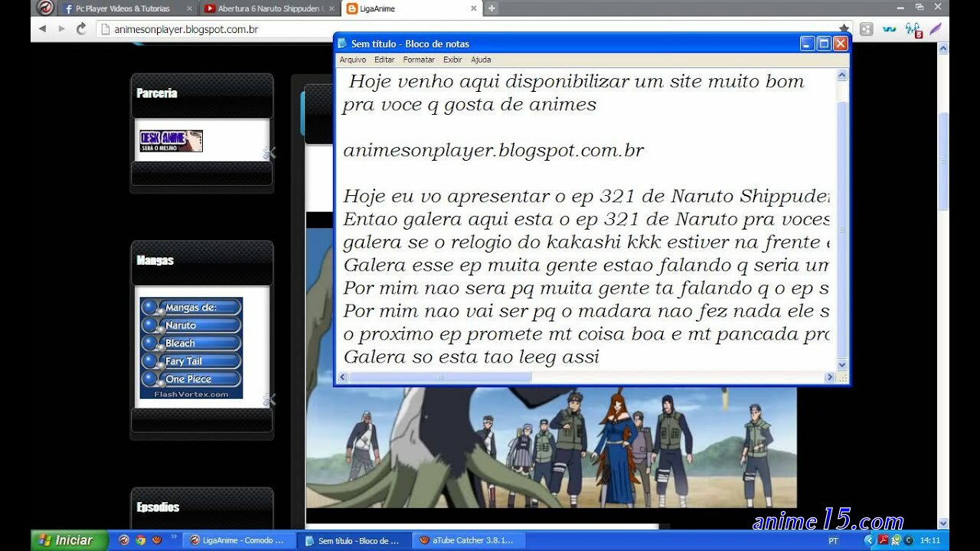Click the red Adobe tray icon
The width and height of the screenshot is (980, 551).
click(x=883, y=540)
